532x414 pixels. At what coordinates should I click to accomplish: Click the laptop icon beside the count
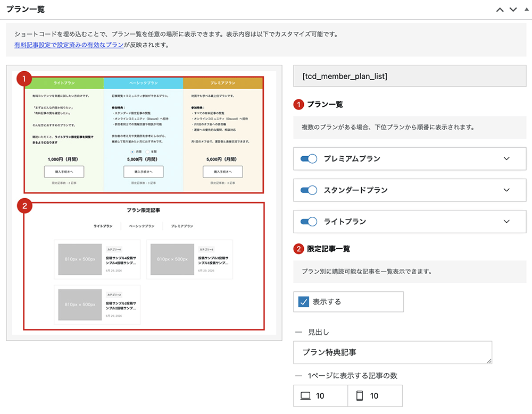point(305,396)
